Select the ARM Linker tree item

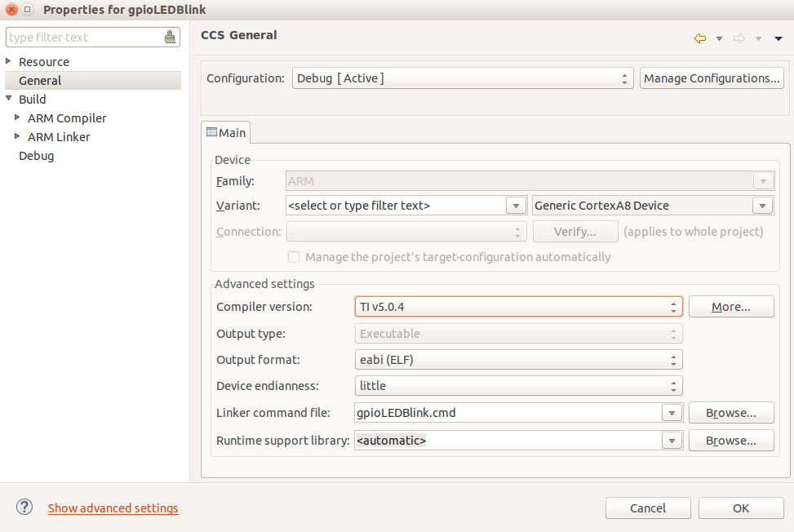tap(59, 136)
